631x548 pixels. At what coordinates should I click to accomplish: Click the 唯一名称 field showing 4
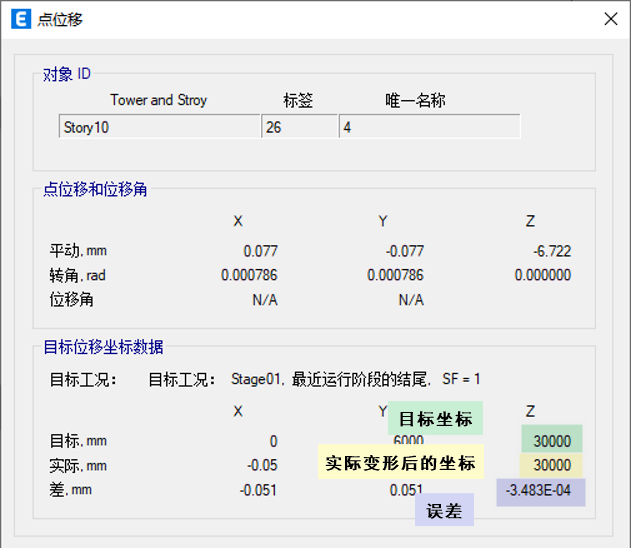(429, 127)
